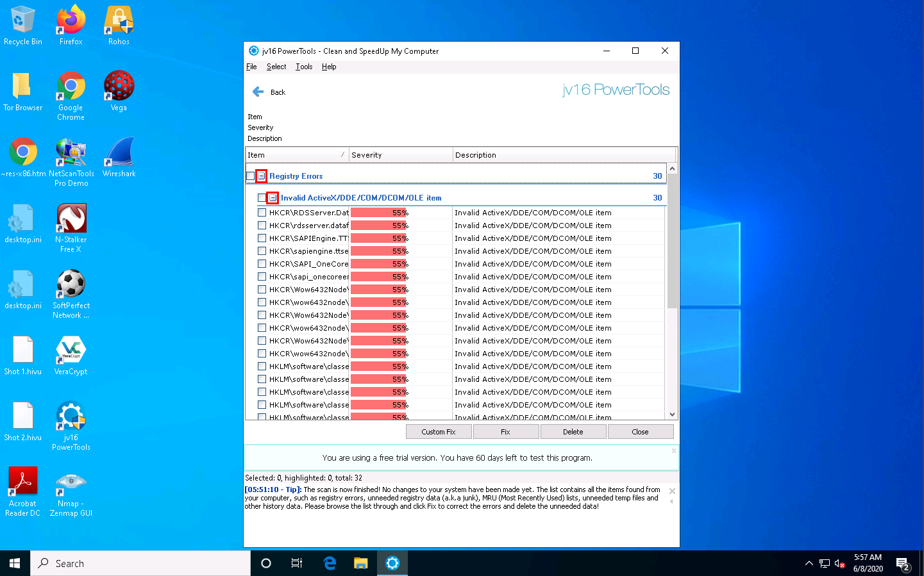924x576 pixels.
Task: Click the Close button below list
Action: click(x=640, y=432)
